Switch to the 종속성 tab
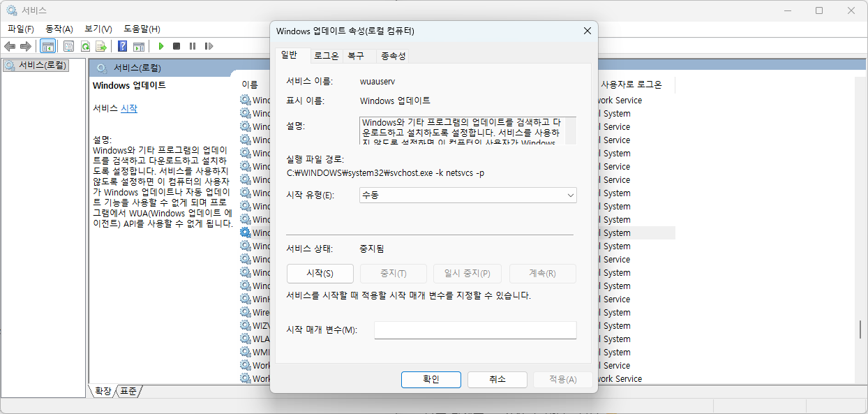This screenshot has height=414, width=868. tap(393, 56)
